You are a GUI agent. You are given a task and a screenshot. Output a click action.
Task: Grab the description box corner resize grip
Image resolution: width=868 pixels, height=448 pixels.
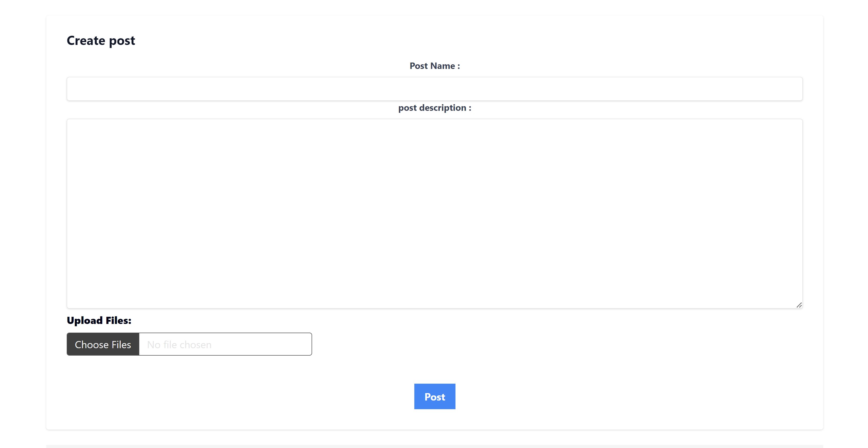click(x=799, y=305)
